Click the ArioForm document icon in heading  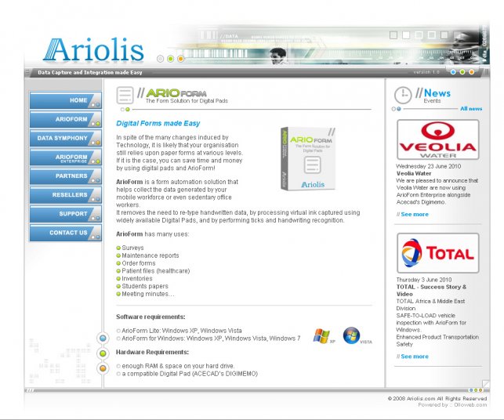pyautogui.click(x=125, y=95)
